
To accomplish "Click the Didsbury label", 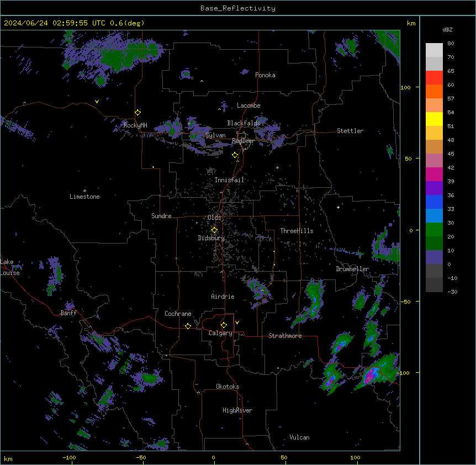I will (211, 238).
